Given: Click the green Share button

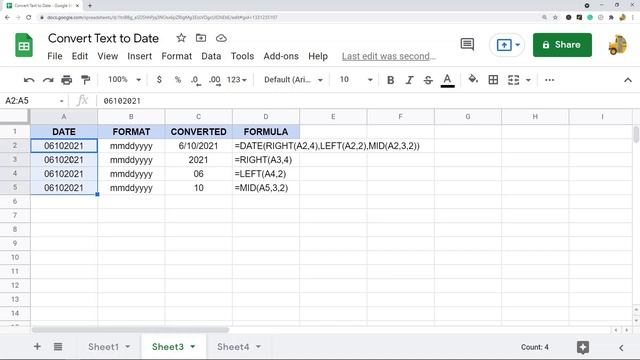Looking at the screenshot, I should point(562,45).
